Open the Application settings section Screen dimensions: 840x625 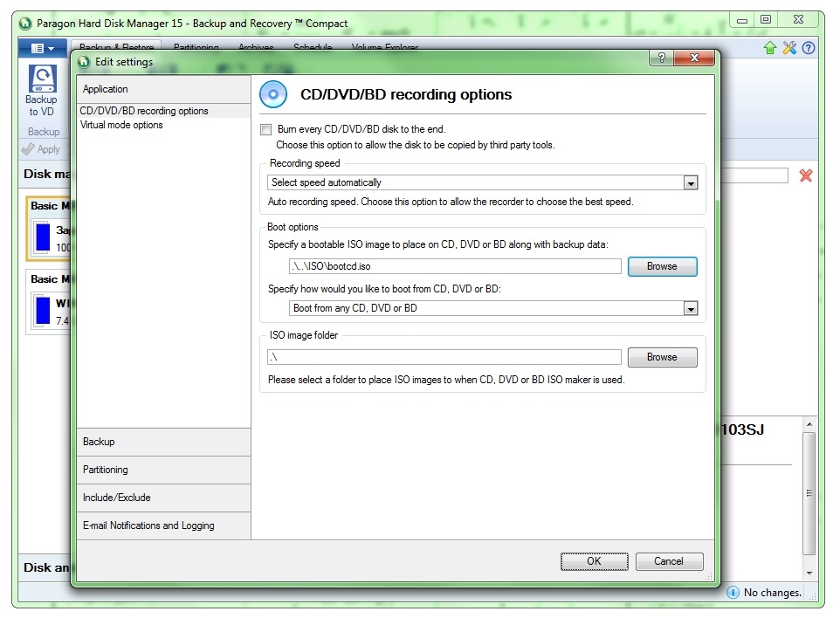coord(164,89)
